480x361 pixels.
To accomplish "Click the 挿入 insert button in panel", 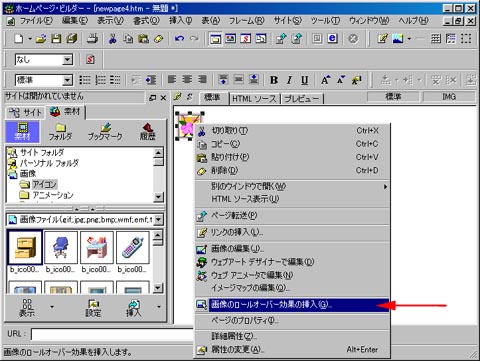I will (134, 308).
